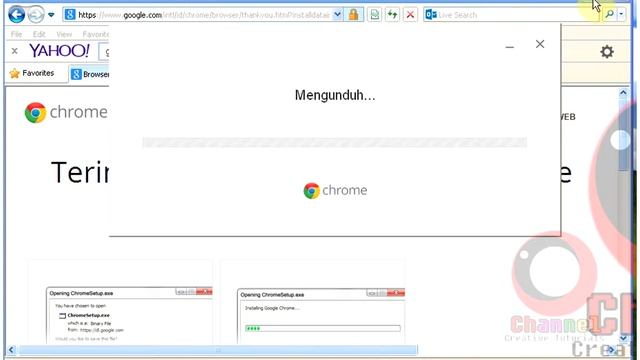
Task: Click the horizontal scrollbar left arrow
Action: (x=11, y=350)
